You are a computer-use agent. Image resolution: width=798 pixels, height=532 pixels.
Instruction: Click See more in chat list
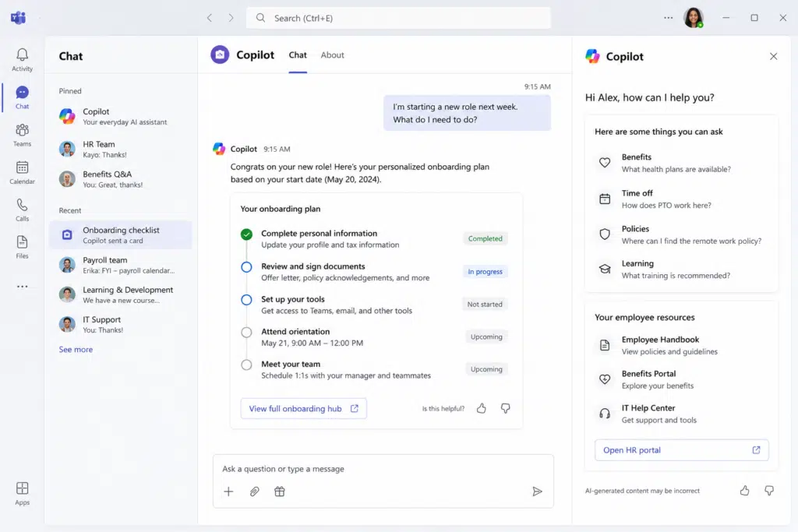(76, 349)
